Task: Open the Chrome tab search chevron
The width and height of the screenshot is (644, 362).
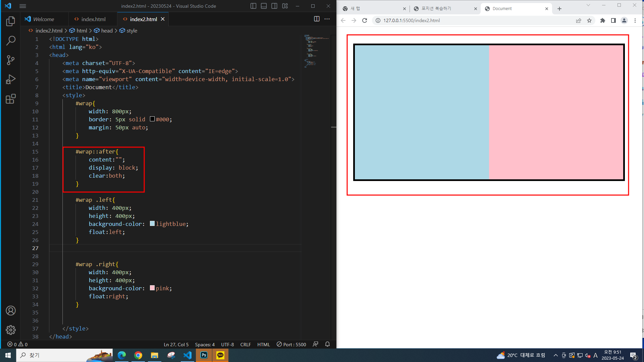Action: coord(588,5)
